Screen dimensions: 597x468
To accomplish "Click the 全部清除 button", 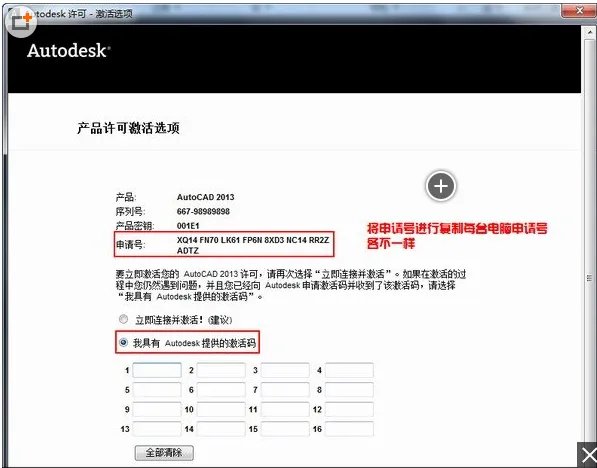I will (164, 453).
